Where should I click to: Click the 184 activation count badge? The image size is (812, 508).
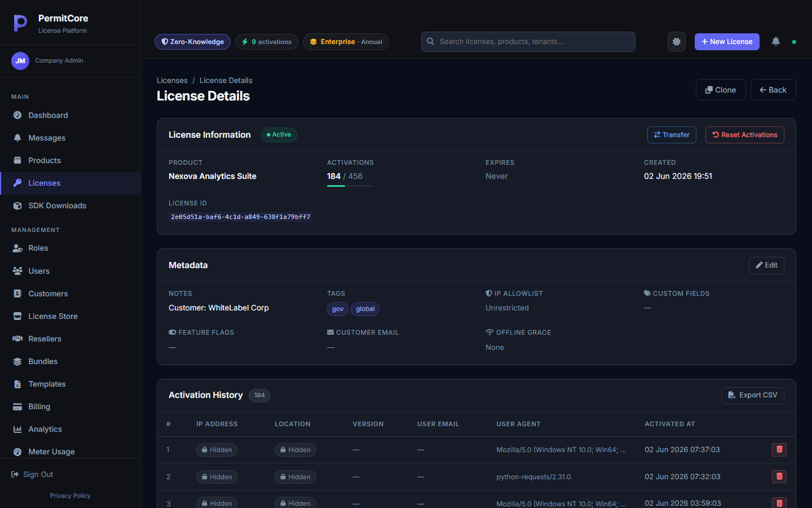pyautogui.click(x=259, y=395)
